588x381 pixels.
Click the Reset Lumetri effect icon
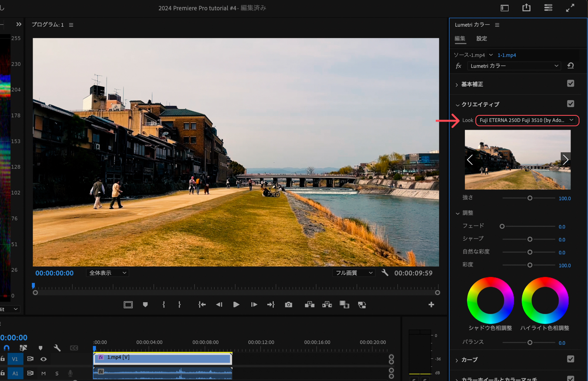[571, 66]
